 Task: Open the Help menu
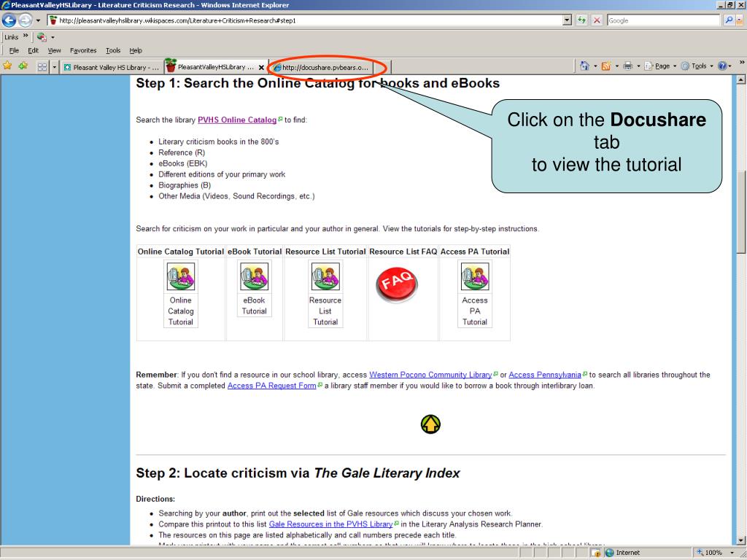pos(136,50)
